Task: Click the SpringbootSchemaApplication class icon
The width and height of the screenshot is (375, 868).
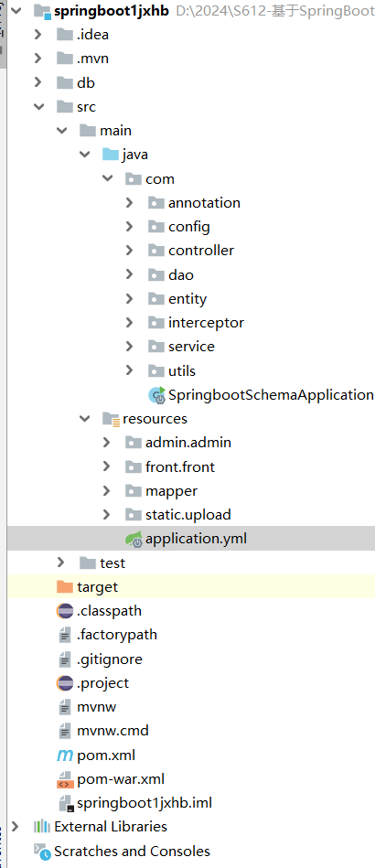Action: [156, 395]
